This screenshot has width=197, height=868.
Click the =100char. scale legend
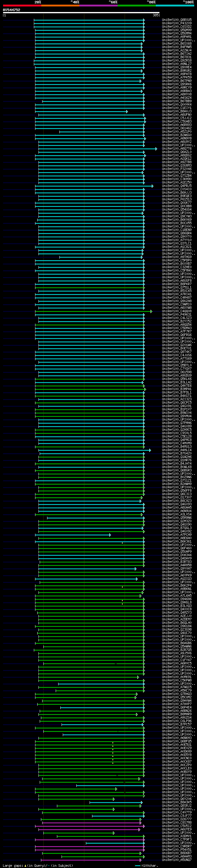[x=146, y=866]
